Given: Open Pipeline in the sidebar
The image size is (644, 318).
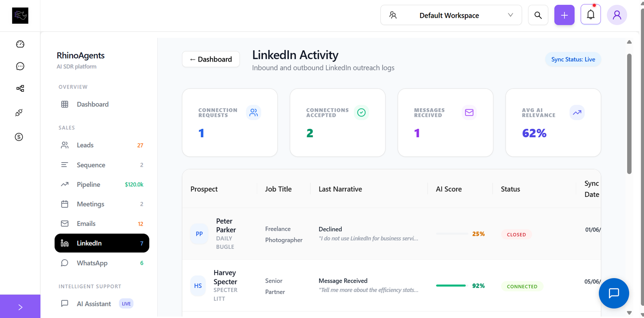Looking at the screenshot, I should click(102, 184).
